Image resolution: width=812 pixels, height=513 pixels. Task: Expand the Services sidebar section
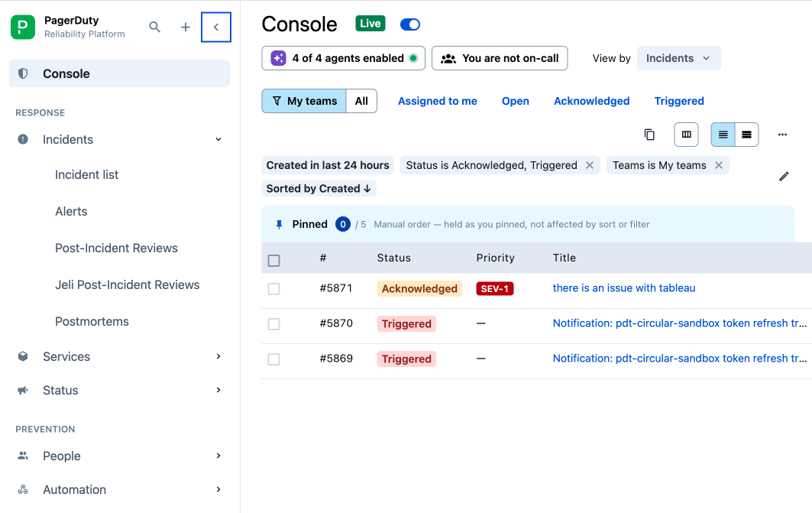(x=218, y=356)
